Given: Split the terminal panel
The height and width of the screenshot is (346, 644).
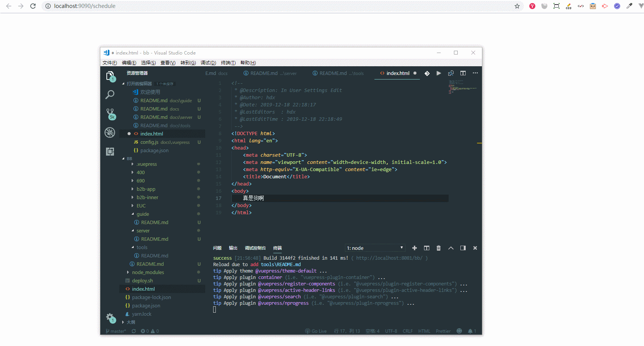Looking at the screenshot, I should (427, 248).
